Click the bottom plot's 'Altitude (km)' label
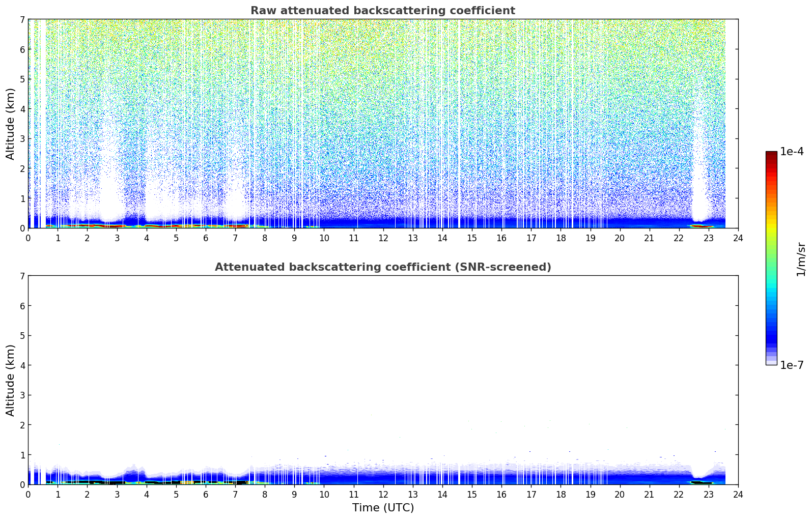The width and height of the screenshot is (812, 519). pos(10,380)
